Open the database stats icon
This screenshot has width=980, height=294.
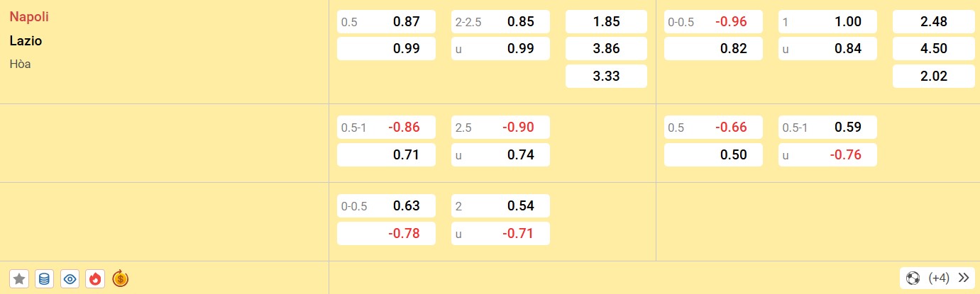click(x=44, y=278)
